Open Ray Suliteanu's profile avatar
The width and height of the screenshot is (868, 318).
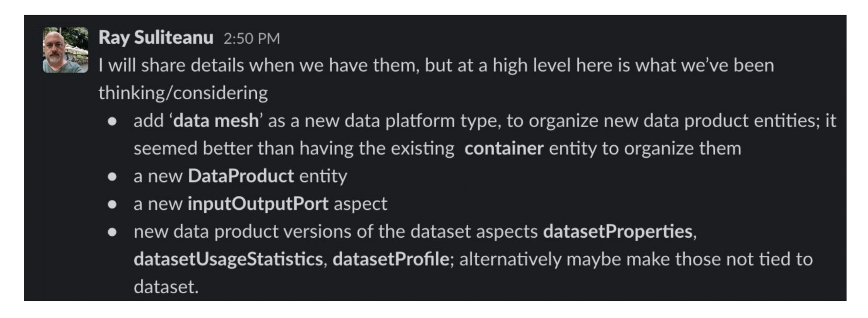65,50
